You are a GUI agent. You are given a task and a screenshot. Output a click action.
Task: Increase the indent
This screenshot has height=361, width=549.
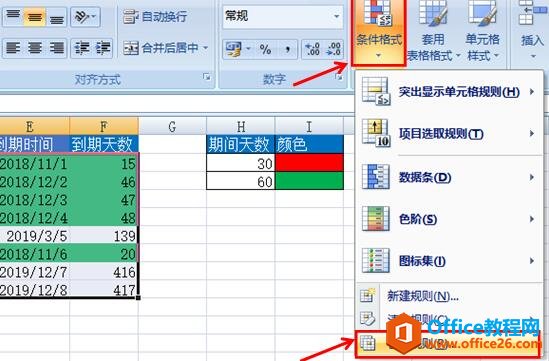tap(102, 48)
